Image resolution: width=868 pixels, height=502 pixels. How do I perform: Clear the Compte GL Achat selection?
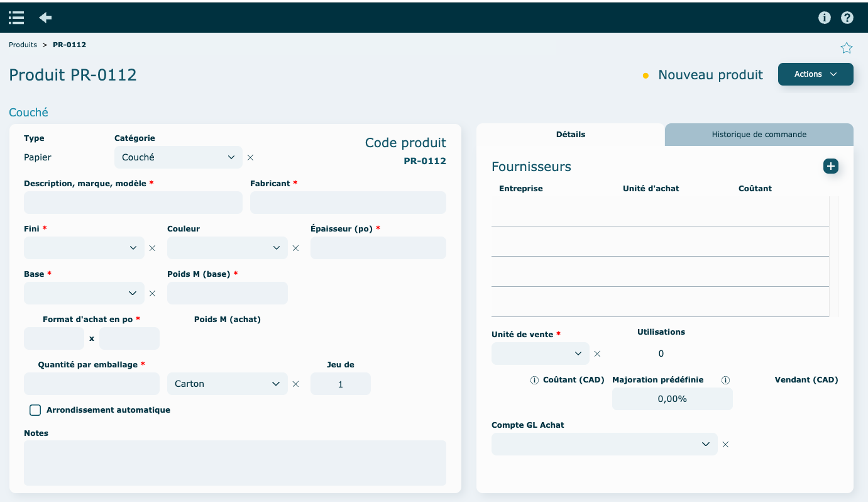pyautogui.click(x=725, y=444)
